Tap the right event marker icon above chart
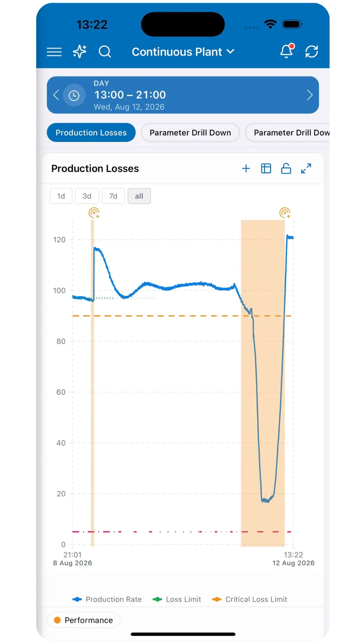Image resolution: width=362 pixels, height=644 pixels. click(285, 213)
